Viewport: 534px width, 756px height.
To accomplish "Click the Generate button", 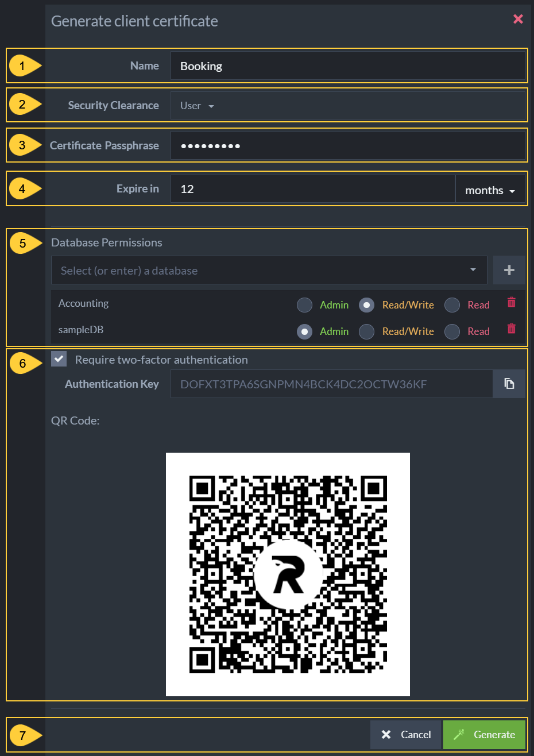I will click(484, 735).
